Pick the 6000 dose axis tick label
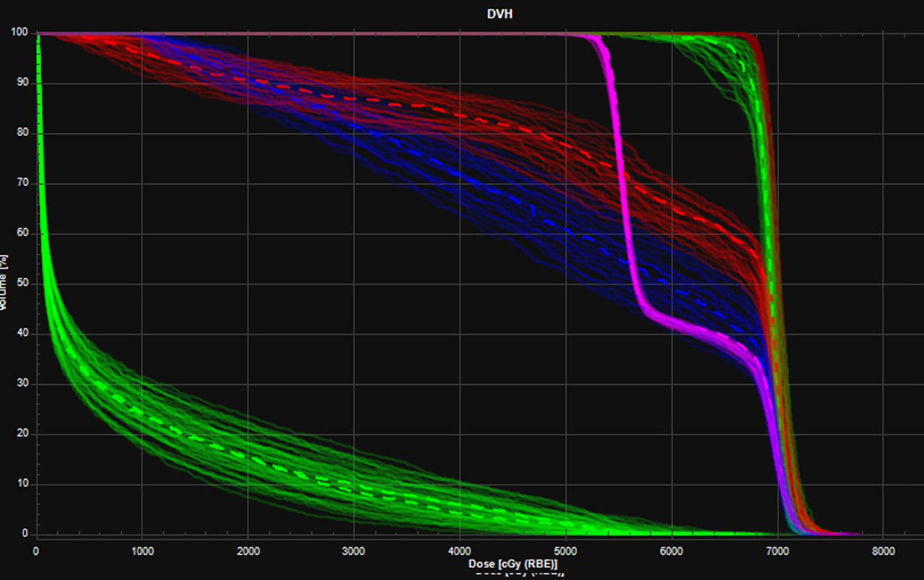 (x=671, y=551)
